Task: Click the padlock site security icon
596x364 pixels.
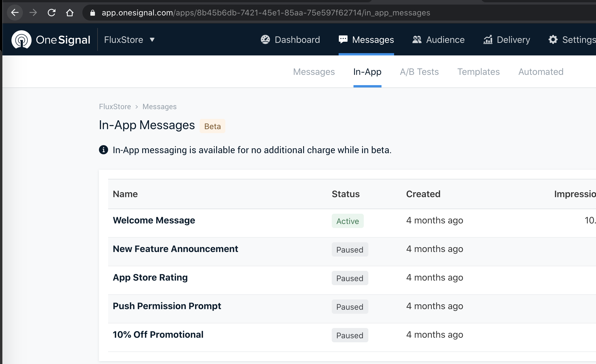Action: 92,13
